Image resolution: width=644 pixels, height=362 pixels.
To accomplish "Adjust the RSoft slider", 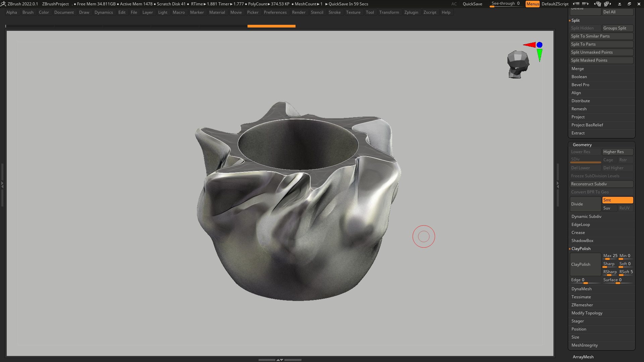I will point(626,273).
